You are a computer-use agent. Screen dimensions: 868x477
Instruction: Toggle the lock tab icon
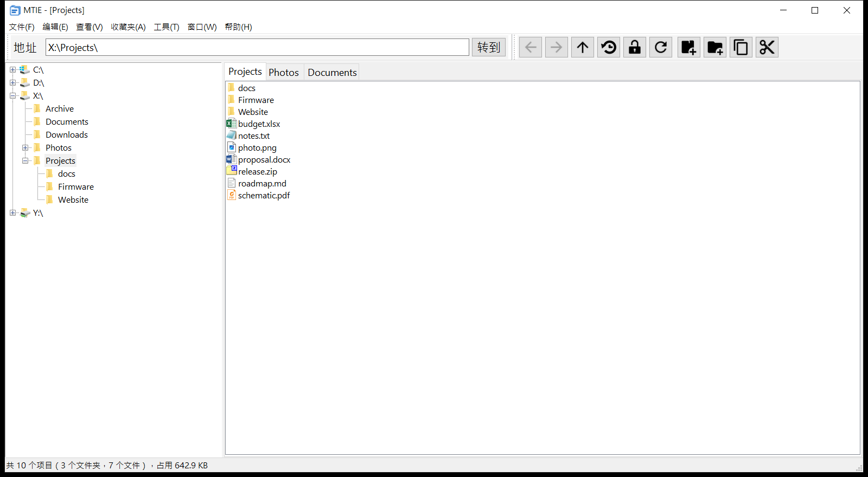click(635, 47)
